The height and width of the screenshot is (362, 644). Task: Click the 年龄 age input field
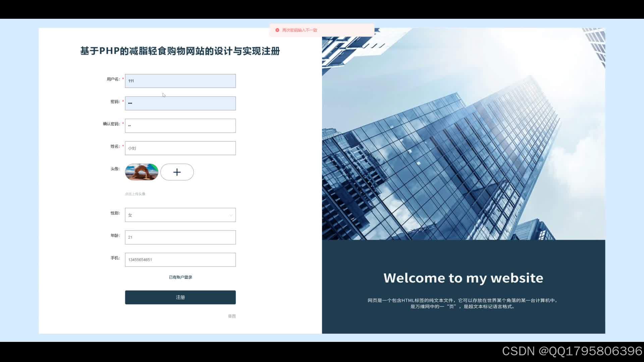point(180,237)
